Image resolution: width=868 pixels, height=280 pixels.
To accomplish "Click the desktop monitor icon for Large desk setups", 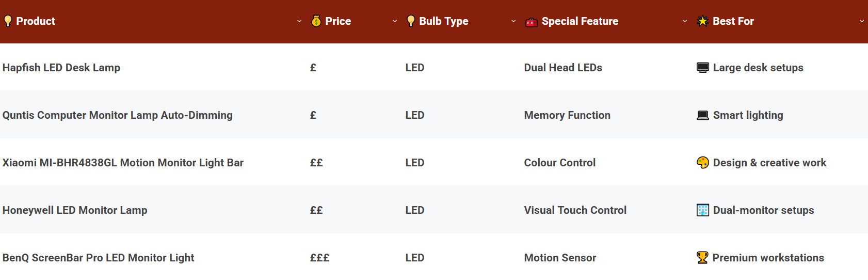I will [x=702, y=68].
